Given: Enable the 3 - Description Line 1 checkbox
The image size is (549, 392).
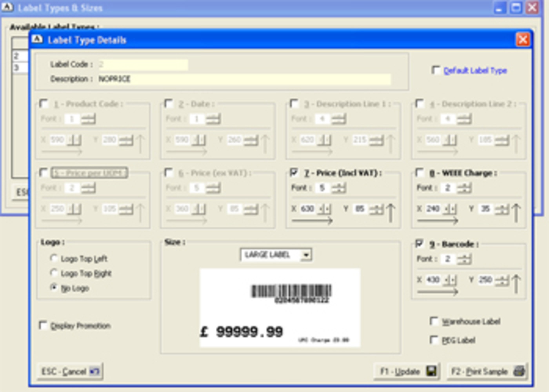Looking at the screenshot, I should [x=294, y=103].
